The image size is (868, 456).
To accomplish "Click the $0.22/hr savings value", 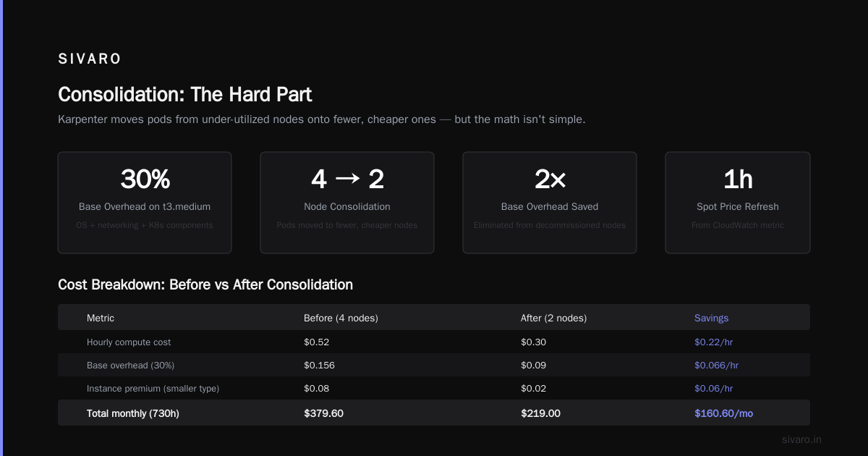I will coord(714,342).
